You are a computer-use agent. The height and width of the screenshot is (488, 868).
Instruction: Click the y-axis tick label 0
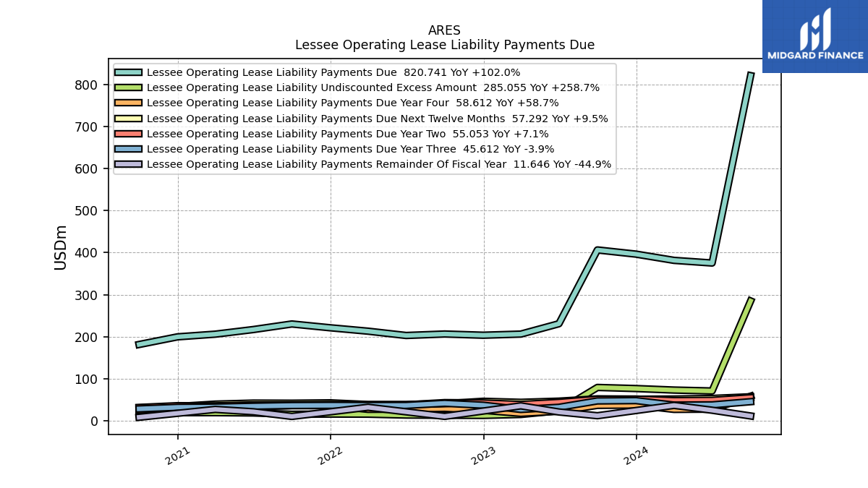point(95,421)
